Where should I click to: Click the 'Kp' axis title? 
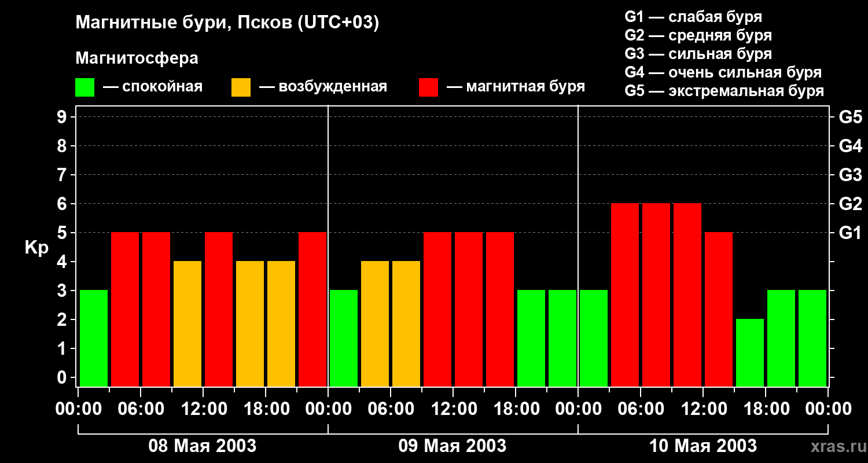click(x=36, y=247)
